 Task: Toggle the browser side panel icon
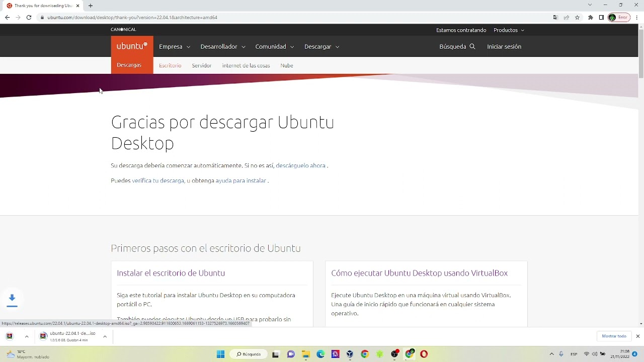click(x=601, y=17)
